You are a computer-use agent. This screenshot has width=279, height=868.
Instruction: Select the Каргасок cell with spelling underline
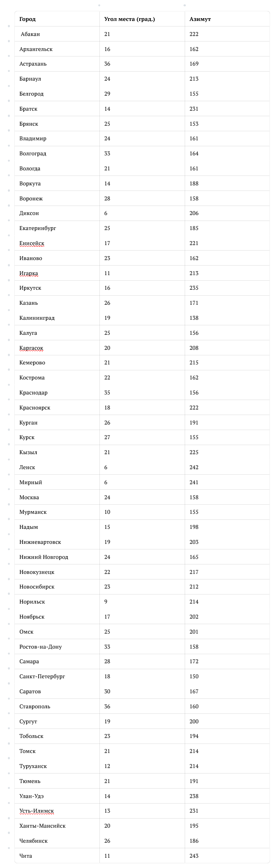pyautogui.click(x=31, y=348)
